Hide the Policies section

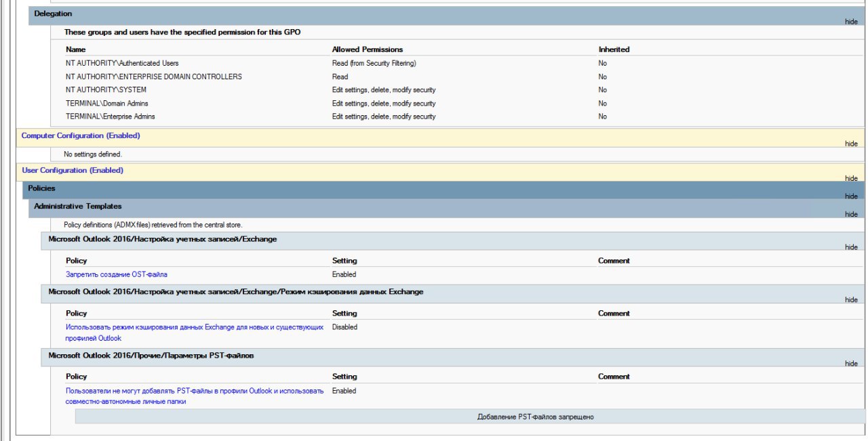coord(851,196)
